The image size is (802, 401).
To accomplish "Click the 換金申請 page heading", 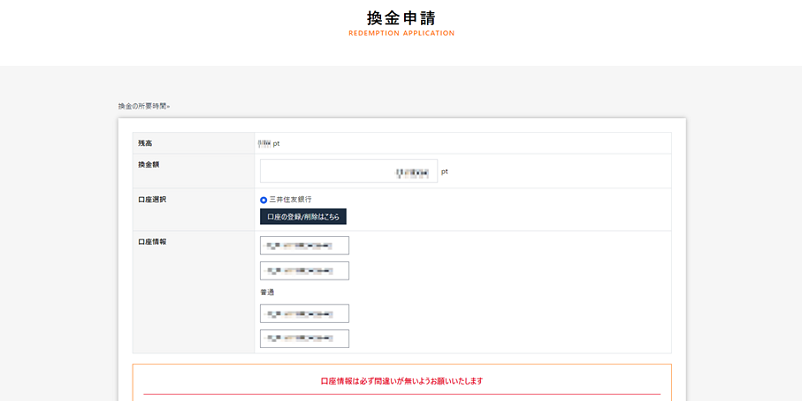I will point(401,18).
